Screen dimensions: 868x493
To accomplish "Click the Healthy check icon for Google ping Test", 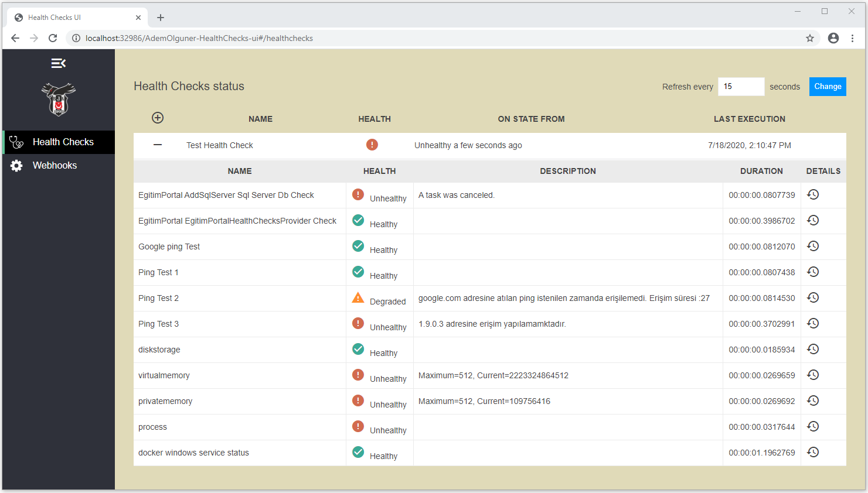I will click(x=358, y=245).
